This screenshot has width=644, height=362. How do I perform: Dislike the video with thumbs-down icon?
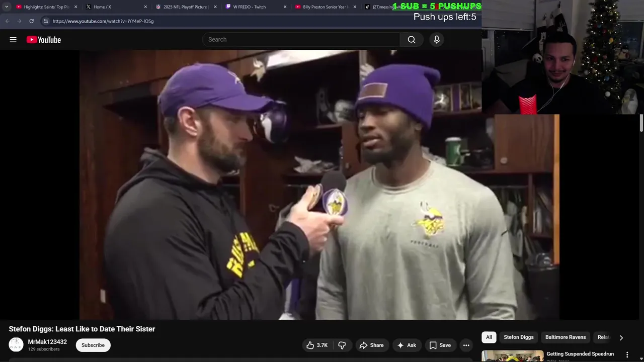[342, 345]
